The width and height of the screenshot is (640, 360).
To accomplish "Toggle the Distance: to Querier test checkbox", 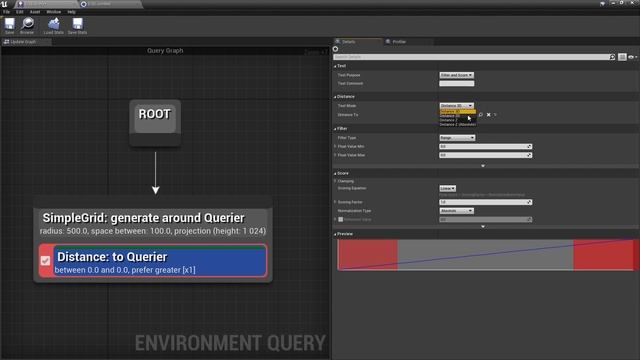I will pos(45,260).
